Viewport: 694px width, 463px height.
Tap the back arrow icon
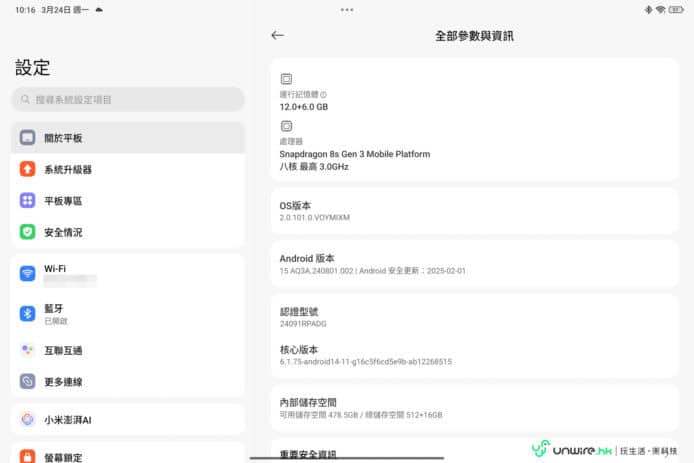click(278, 35)
